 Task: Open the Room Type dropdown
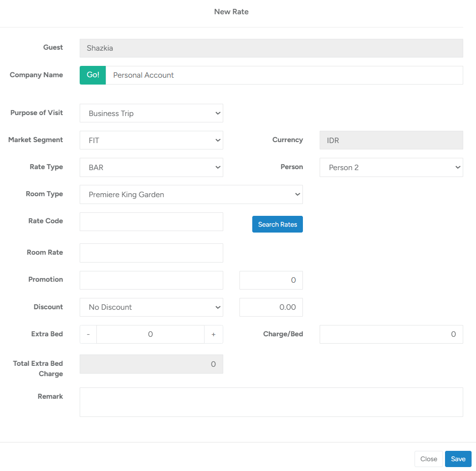[x=191, y=194]
